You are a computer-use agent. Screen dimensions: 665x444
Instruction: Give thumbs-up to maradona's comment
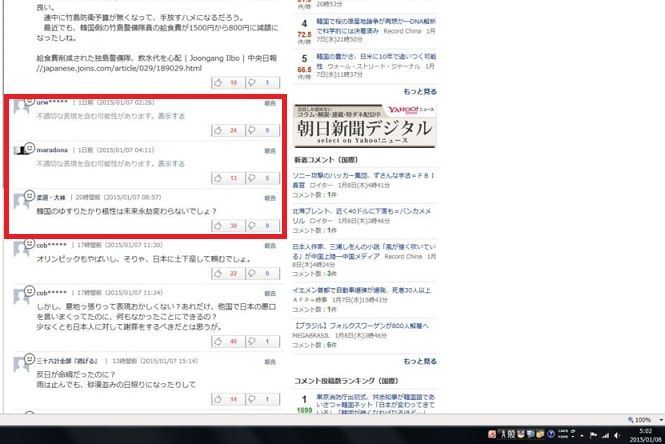tap(228, 178)
